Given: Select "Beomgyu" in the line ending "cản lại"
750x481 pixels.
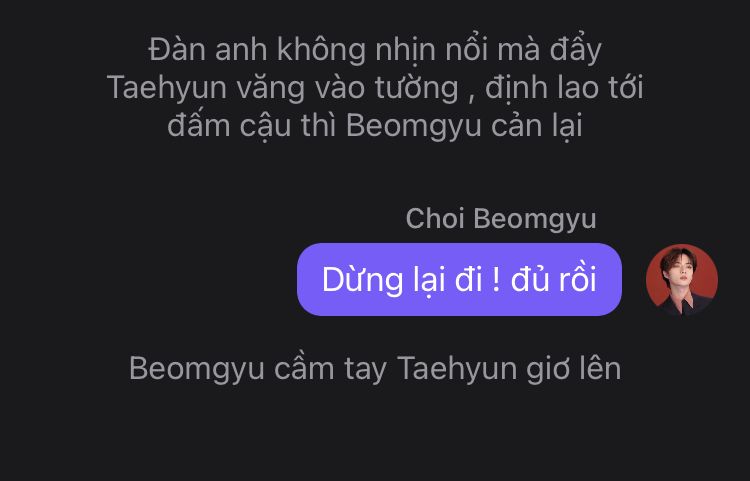Looking at the screenshot, I should click(x=413, y=127).
